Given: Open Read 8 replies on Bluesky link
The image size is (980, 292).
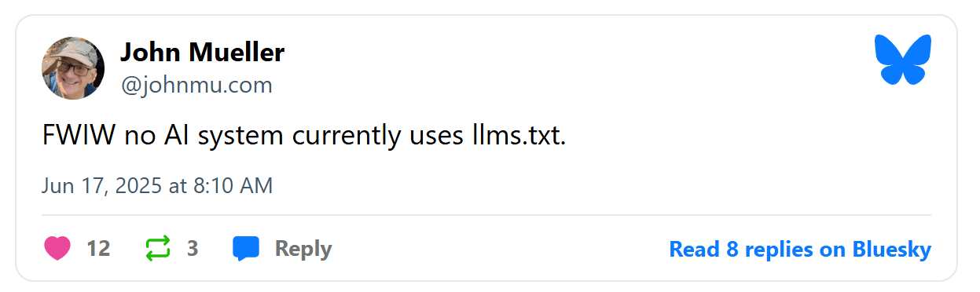Looking at the screenshot, I should (x=800, y=250).
